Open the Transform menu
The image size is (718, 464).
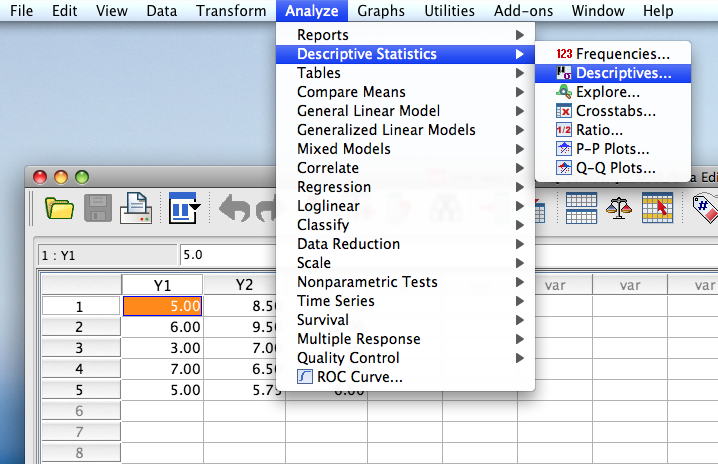coord(231,11)
